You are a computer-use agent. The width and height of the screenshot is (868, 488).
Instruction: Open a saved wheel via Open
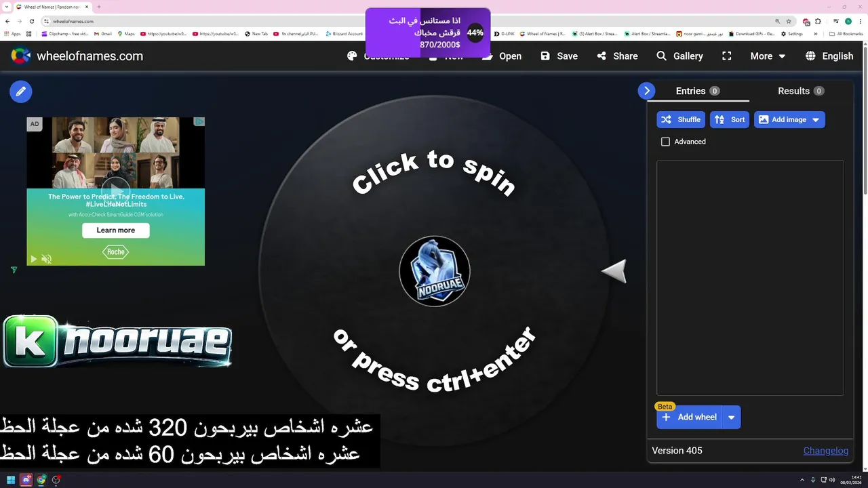[x=502, y=56]
